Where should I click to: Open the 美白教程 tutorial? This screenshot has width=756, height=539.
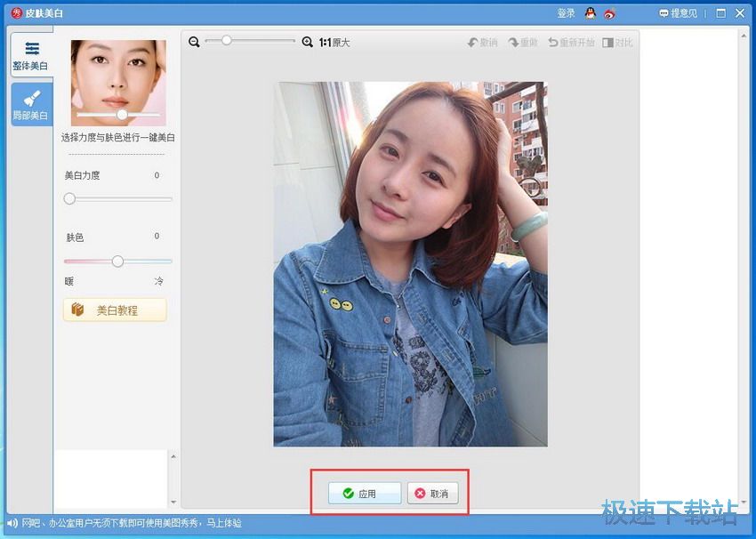(116, 310)
